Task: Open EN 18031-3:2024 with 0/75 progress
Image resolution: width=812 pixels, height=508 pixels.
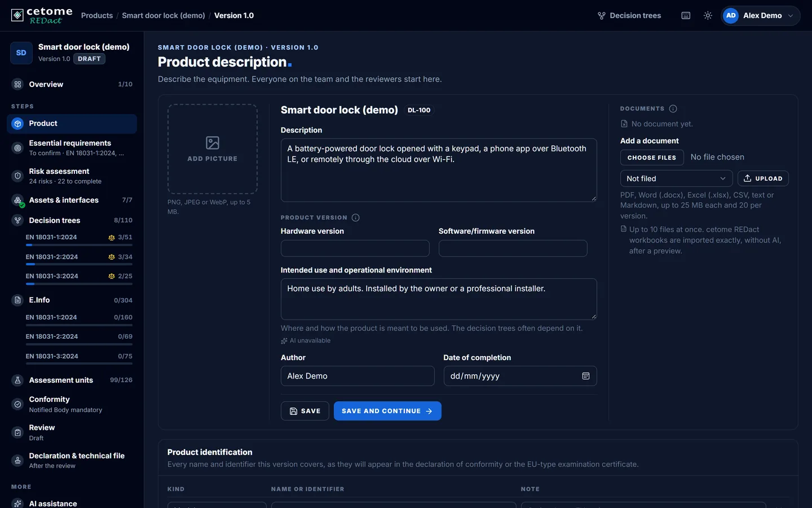Action: tap(79, 358)
